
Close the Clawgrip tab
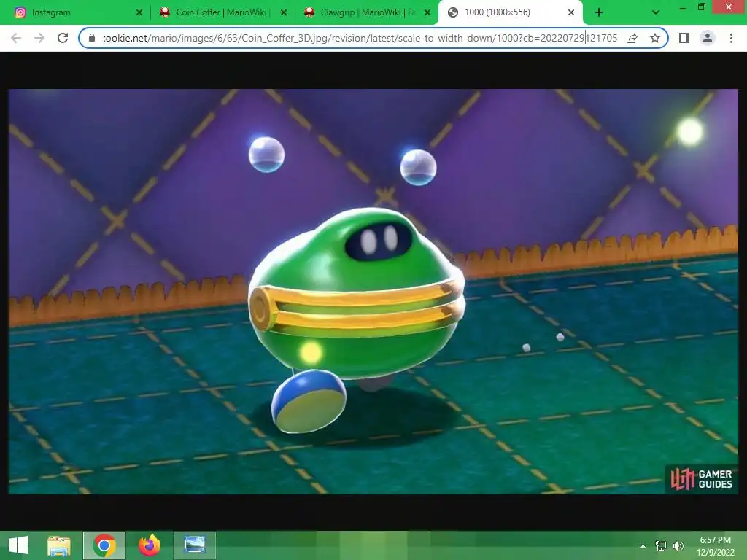427,13
